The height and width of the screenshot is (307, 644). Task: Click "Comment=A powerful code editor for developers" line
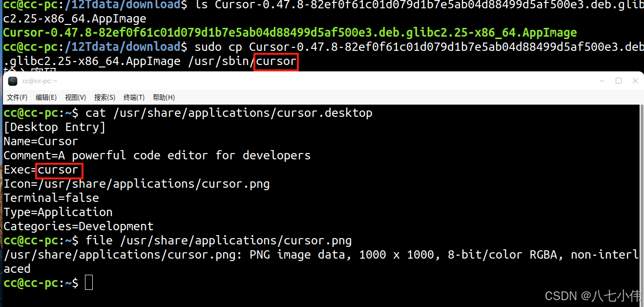[x=157, y=155]
